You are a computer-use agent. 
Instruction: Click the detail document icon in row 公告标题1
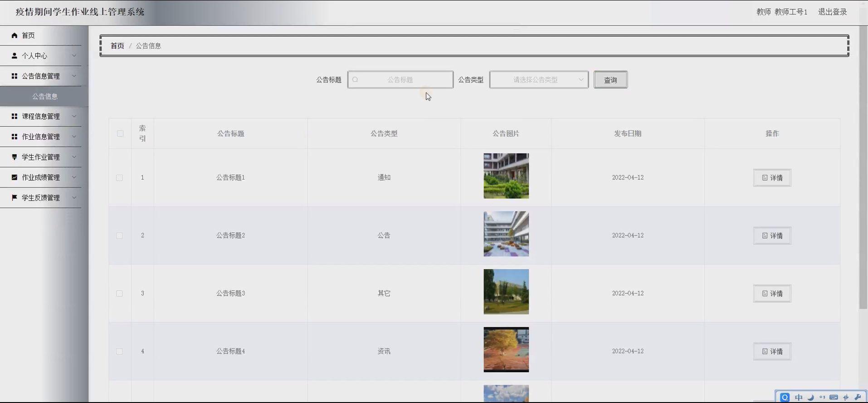765,178
